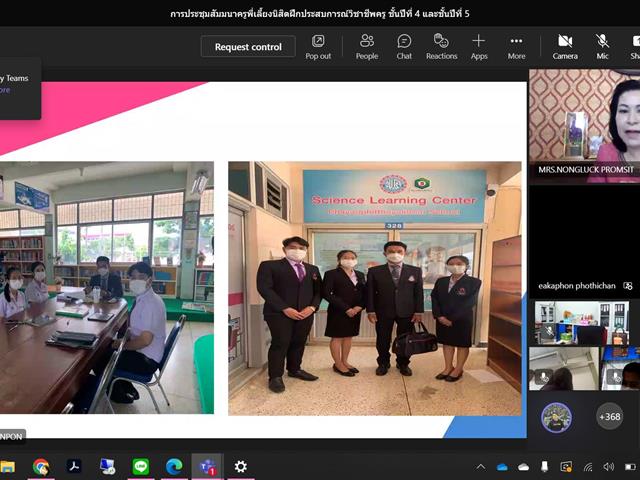
Task: Open the Wi-Fi network tray icon
Action: 588,467
